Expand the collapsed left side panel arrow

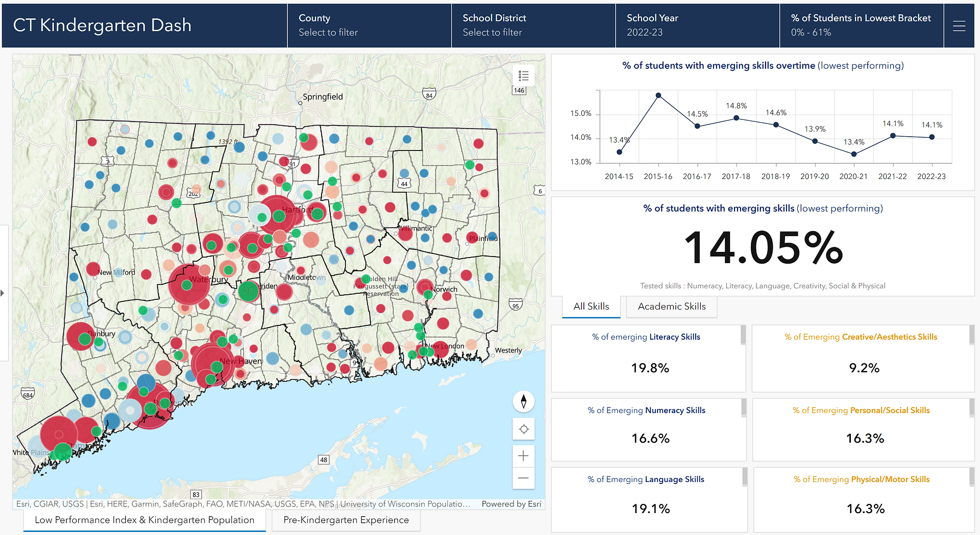click(3, 293)
